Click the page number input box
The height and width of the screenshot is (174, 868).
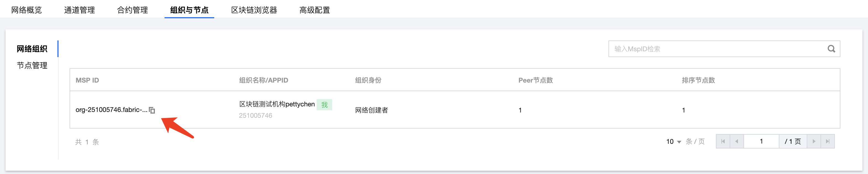761,142
